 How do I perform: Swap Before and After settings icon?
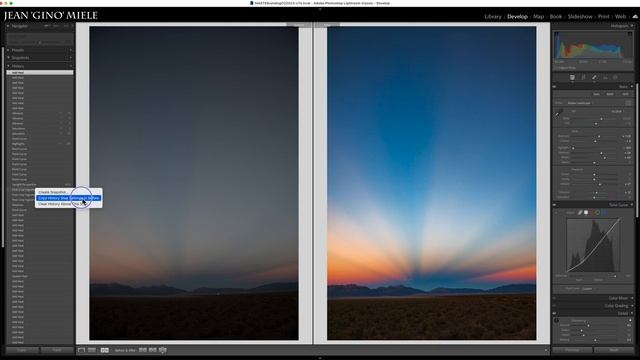pyautogui.click(x=162, y=350)
